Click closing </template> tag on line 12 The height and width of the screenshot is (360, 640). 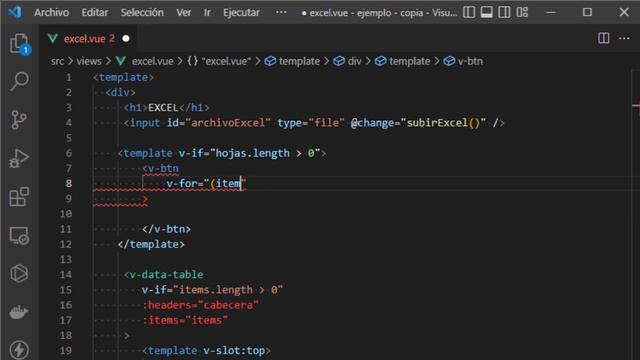tap(151, 244)
